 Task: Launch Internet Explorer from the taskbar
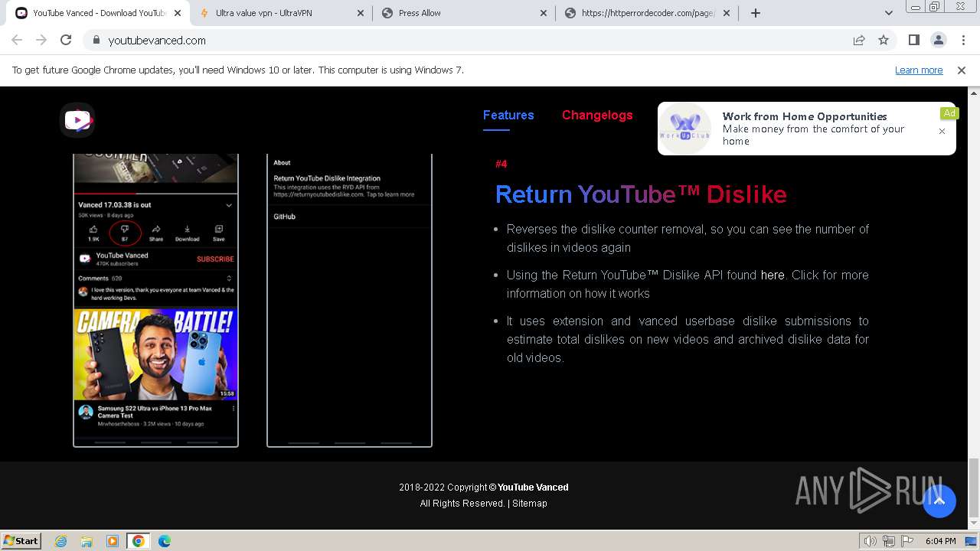pos(61,541)
